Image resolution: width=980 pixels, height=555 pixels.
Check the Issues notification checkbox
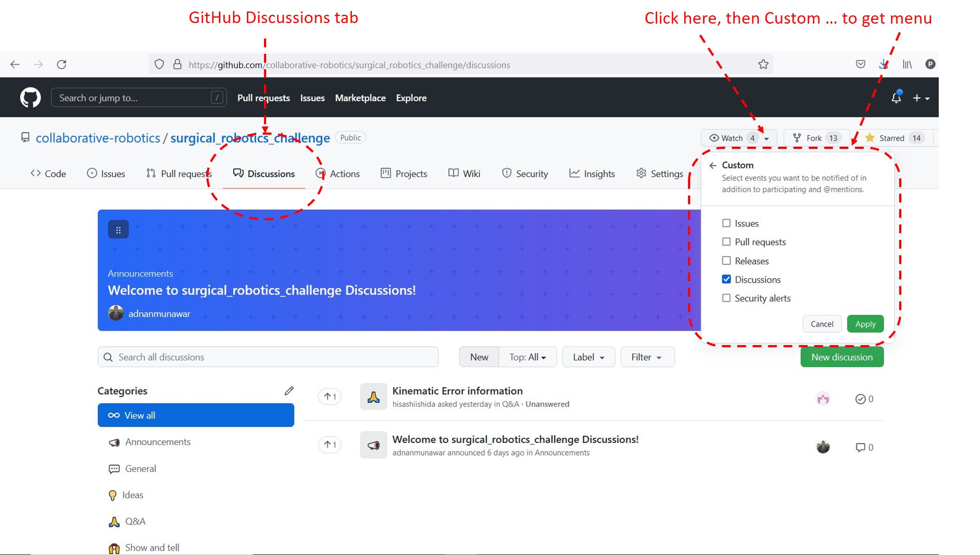(726, 223)
